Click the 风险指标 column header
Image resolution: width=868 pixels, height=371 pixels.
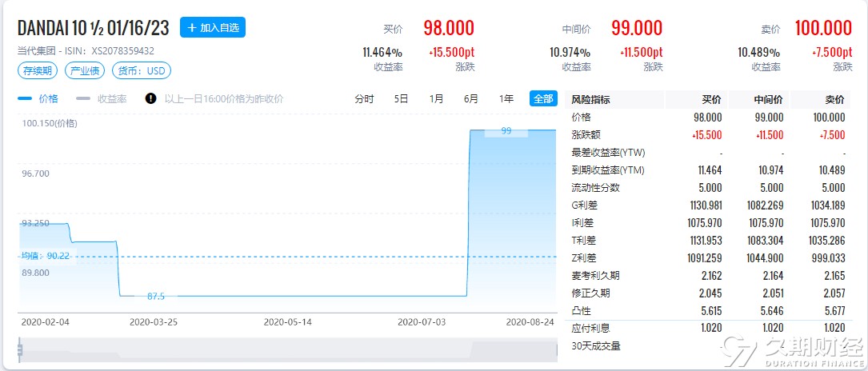pyautogui.click(x=590, y=100)
